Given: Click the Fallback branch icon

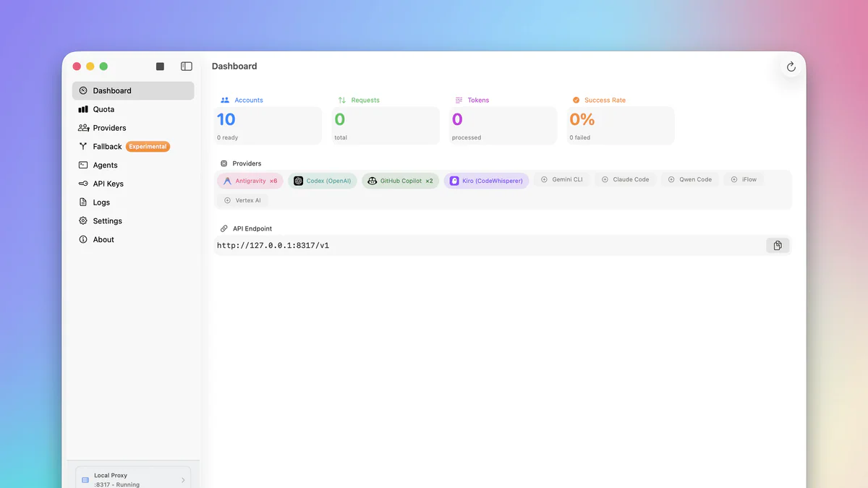Looking at the screenshot, I should coord(82,146).
